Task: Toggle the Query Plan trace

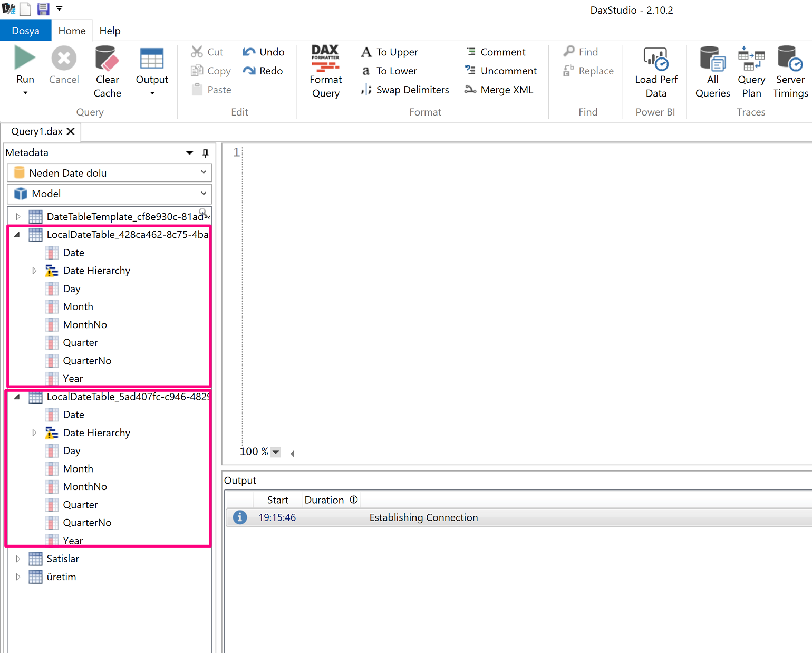Action: click(751, 71)
